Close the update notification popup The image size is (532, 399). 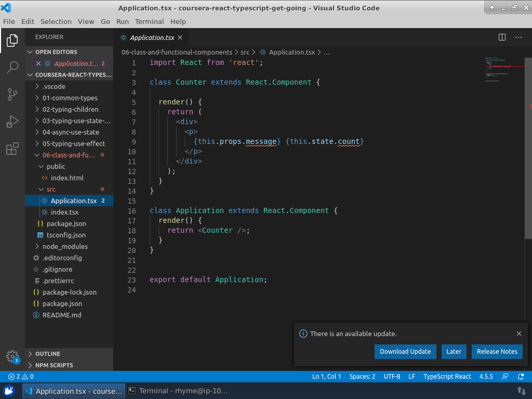click(518, 334)
